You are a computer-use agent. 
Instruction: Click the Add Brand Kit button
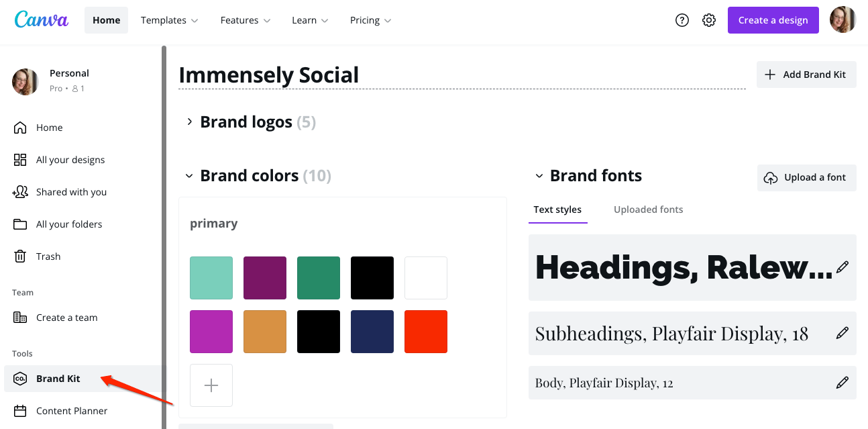(806, 75)
